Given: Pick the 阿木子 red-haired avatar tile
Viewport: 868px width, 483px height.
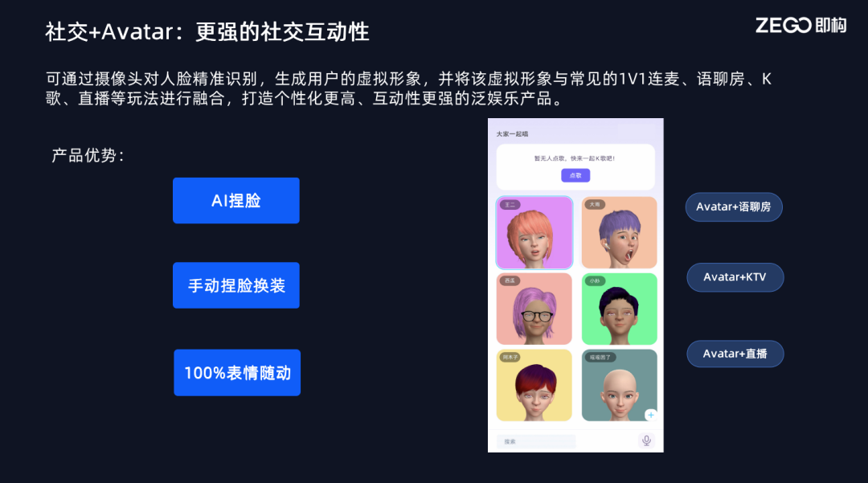Looking at the screenshot, I should point(534,385).
